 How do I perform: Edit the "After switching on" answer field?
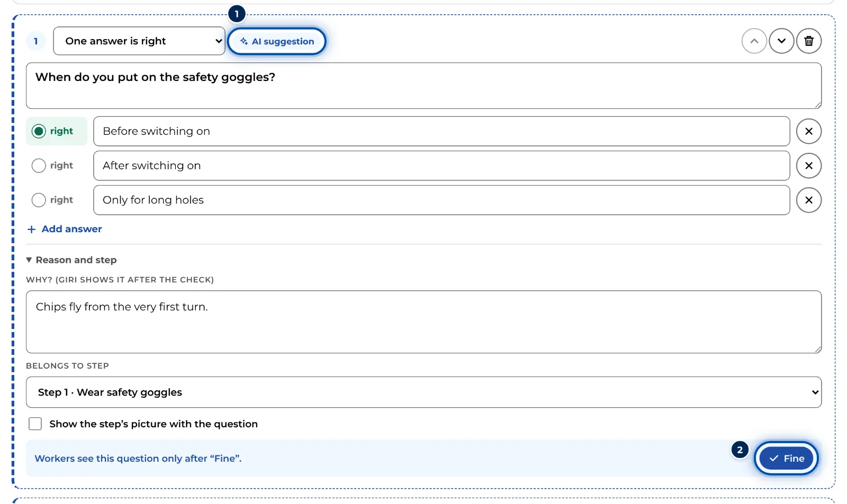(441, 166)
